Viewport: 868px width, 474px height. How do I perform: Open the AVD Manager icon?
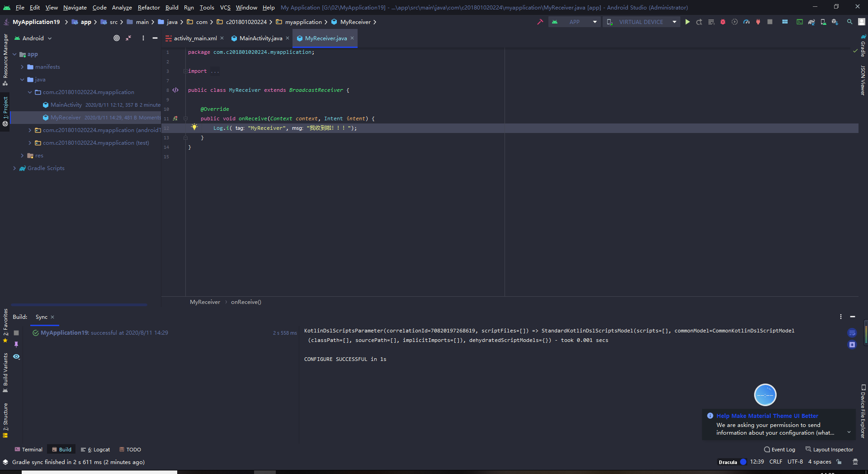click(x=823, y=22)
